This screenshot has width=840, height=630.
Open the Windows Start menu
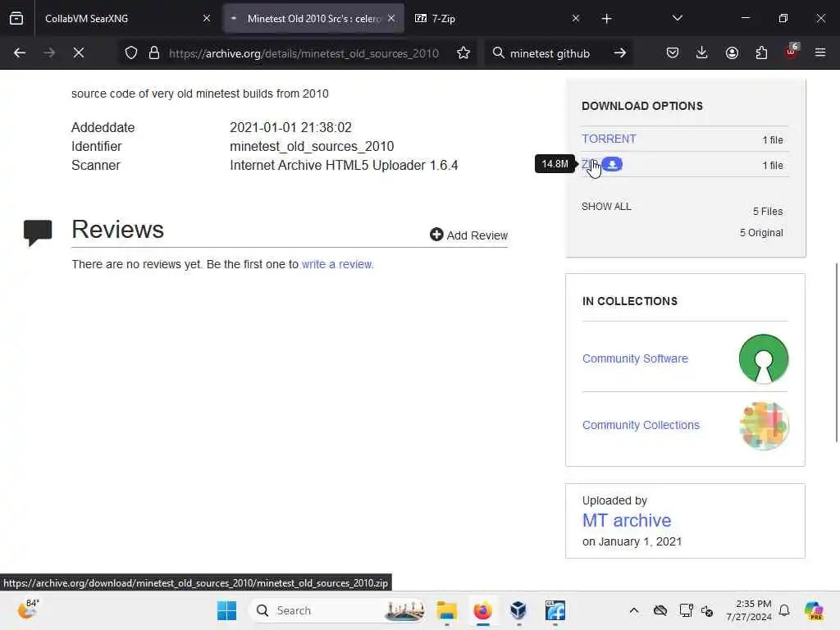click(226, 610)
